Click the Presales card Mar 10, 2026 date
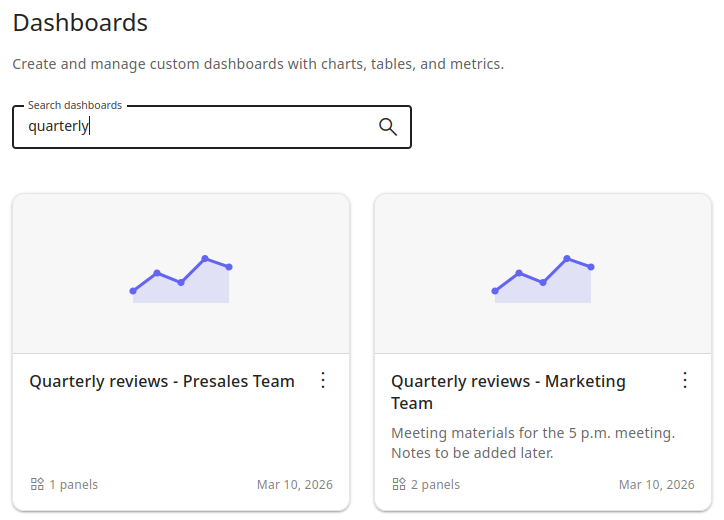724x520 pixels. pyautogui.click(x=295, y=485)
